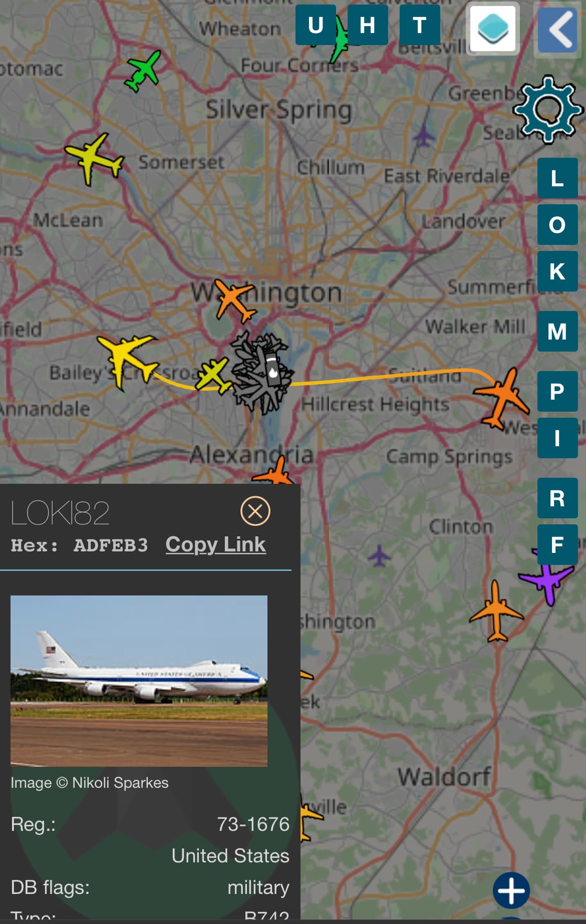Select the purple aircraft icon near Clinton
Viewport: 586px width, 924px height.
[546, 581]
